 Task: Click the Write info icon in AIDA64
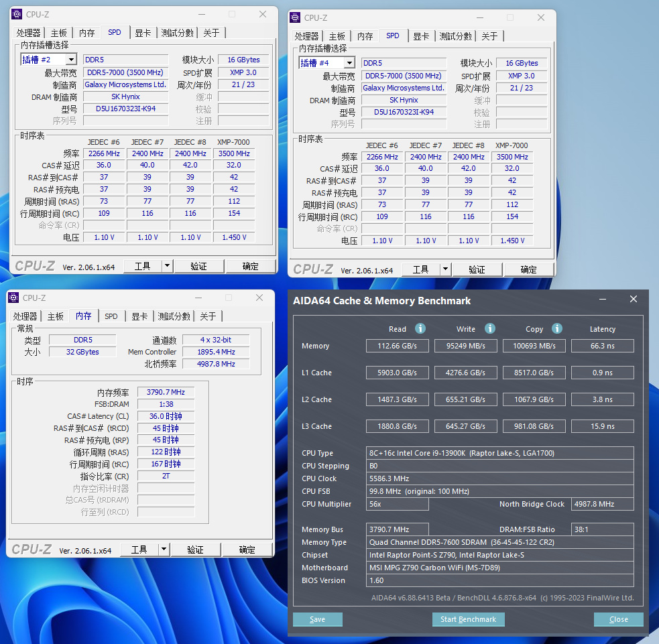[x=490, y=328]
